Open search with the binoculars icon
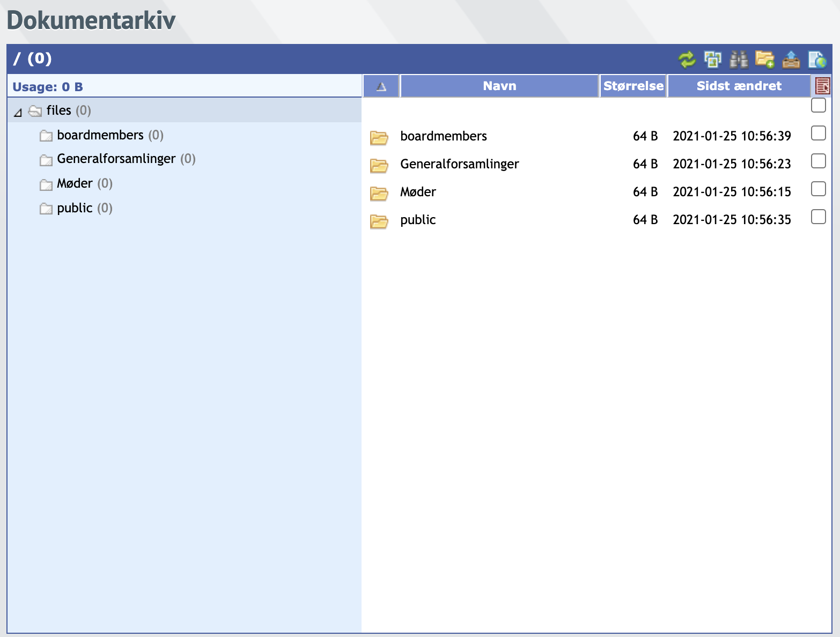The height and width of the screenshot is (637, 840). click(739, 59)
